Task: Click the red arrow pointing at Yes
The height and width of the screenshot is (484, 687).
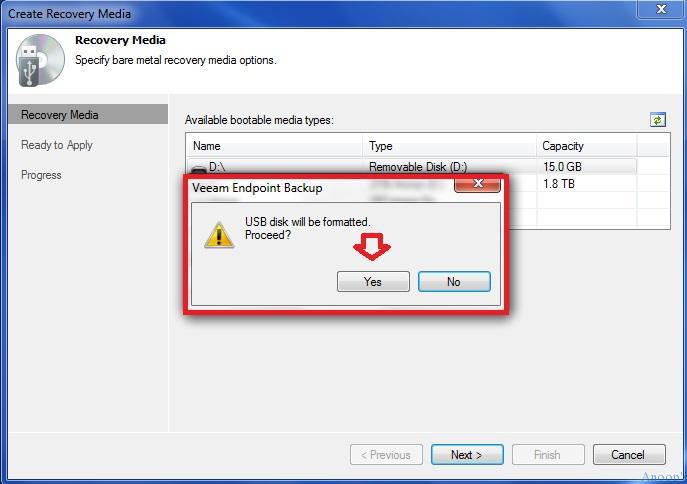Action: [372, 247]
